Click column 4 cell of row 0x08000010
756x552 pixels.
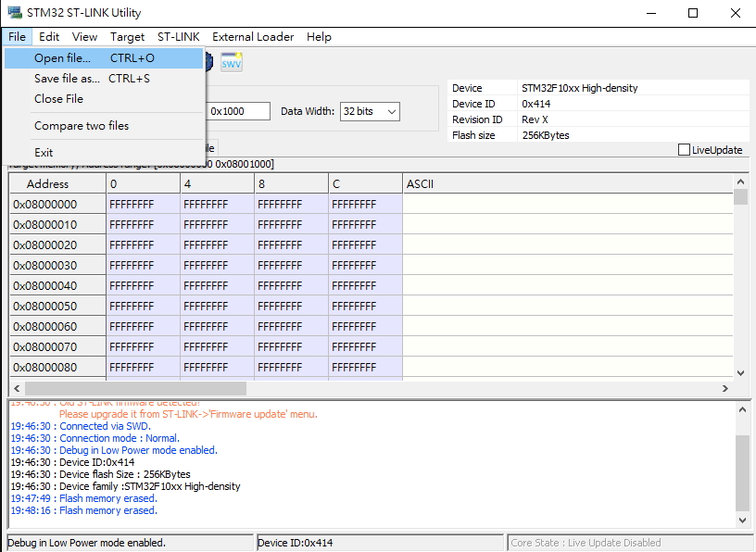(218, 225)
